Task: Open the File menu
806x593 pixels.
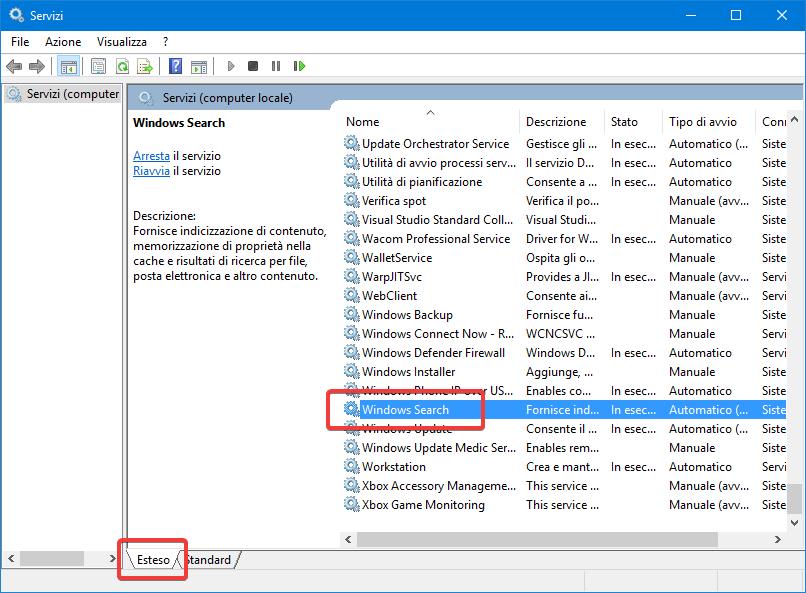Action: (x=20, y=42)
